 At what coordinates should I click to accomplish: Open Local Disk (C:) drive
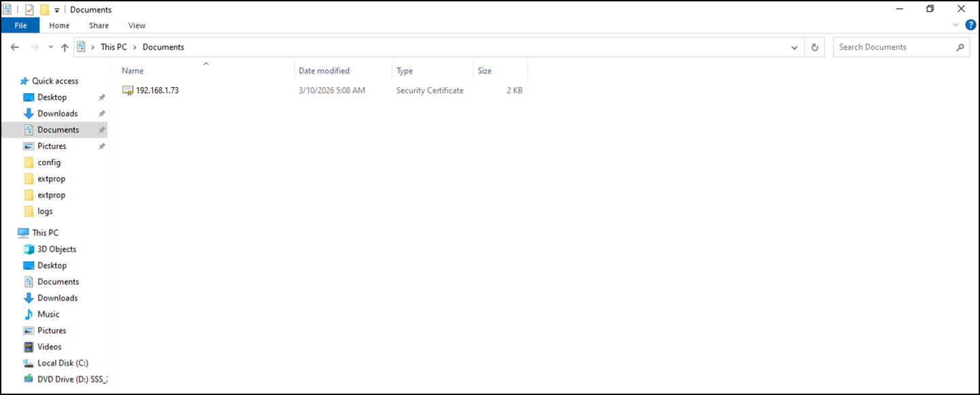[x=62, y=363]
